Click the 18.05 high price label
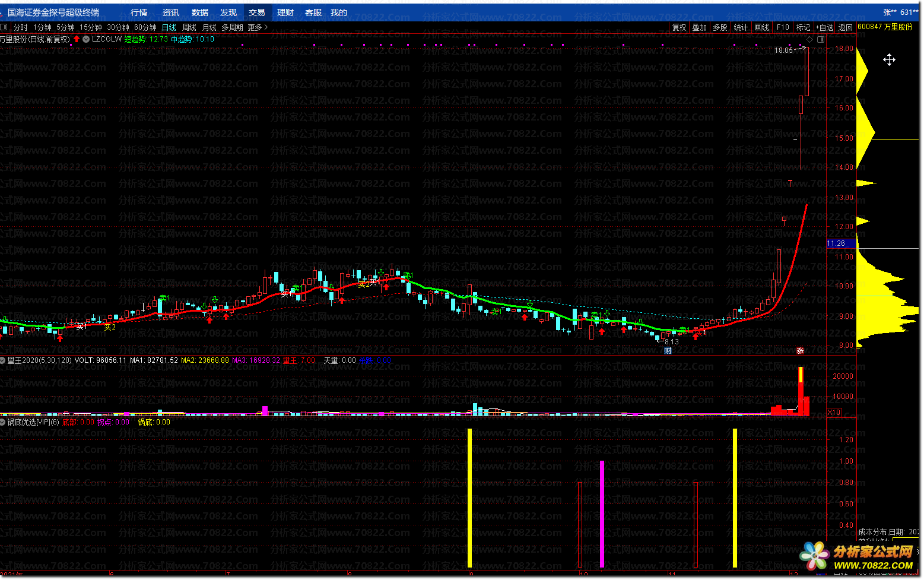 (x=783, y=50)
